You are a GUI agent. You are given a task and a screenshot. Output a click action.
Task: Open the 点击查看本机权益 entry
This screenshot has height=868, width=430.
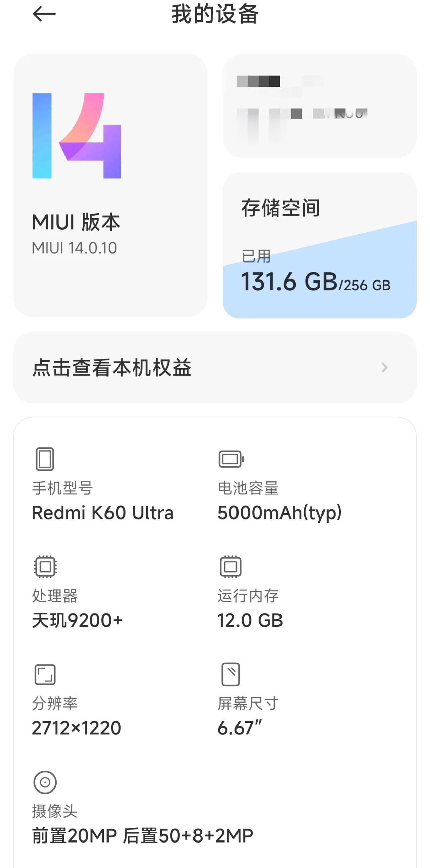215,367
